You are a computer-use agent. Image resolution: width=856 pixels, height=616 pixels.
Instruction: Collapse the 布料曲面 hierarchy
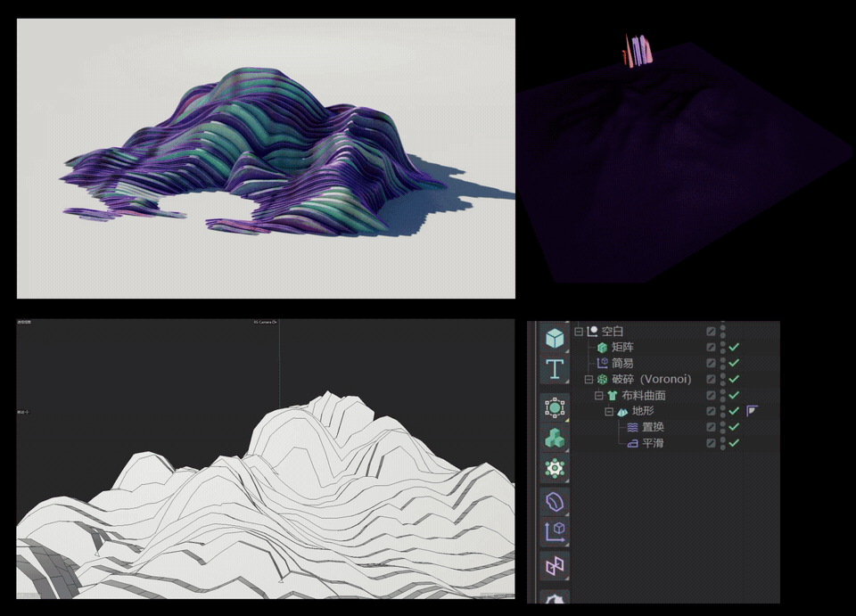599,395
